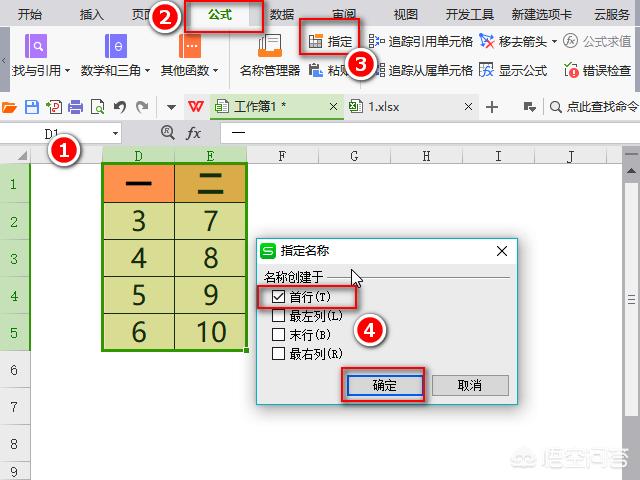
Task: Toggle 显示公式 show formulas
Action: click(513, 70)
